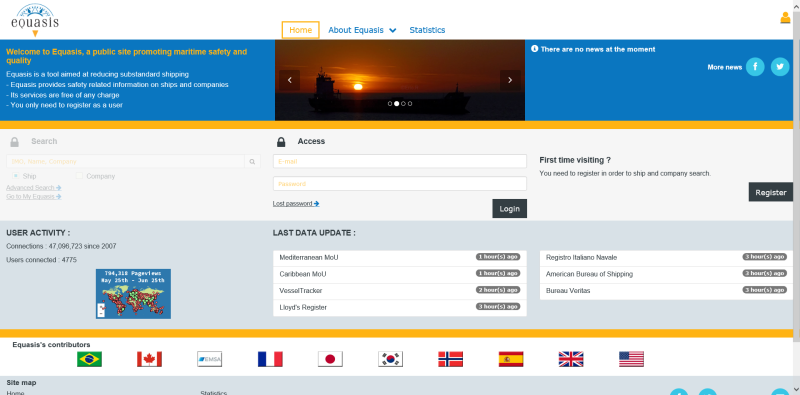
Task: Click the More news link
Action: pos(724,67)
